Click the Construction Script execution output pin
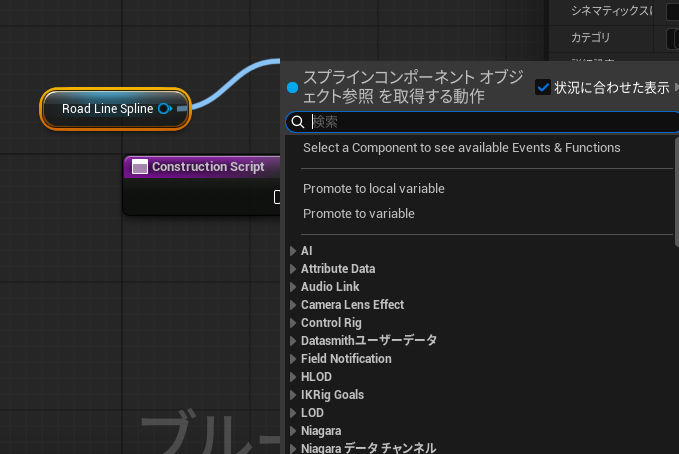The image size is (679, 454). pyautogui.click(x=278, y=197)
